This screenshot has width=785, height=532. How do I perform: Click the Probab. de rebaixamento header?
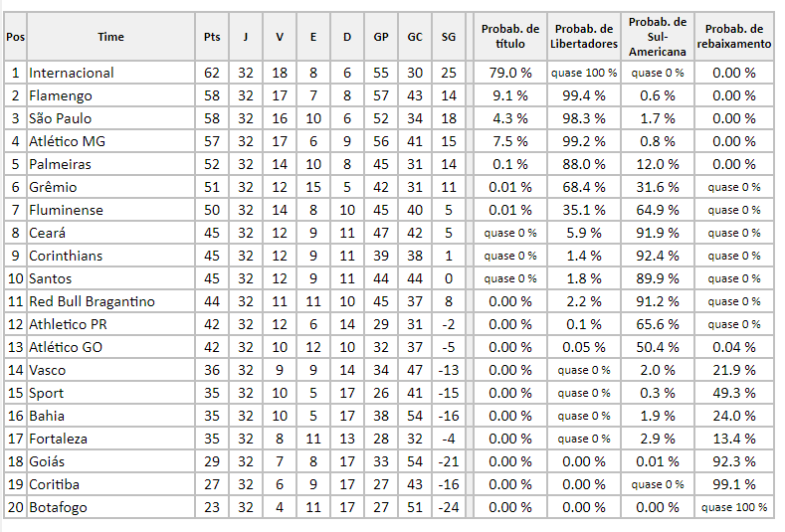(734, 37)
